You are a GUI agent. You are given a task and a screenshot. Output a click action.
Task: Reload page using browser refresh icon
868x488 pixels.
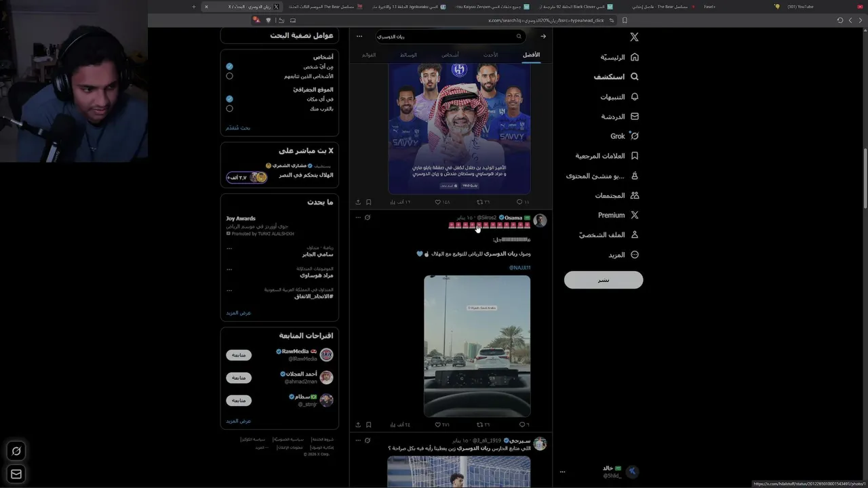840,20
